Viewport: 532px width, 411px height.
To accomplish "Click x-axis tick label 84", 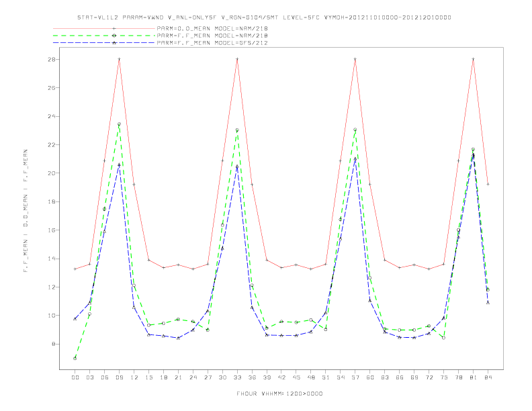I will (488, 377).
